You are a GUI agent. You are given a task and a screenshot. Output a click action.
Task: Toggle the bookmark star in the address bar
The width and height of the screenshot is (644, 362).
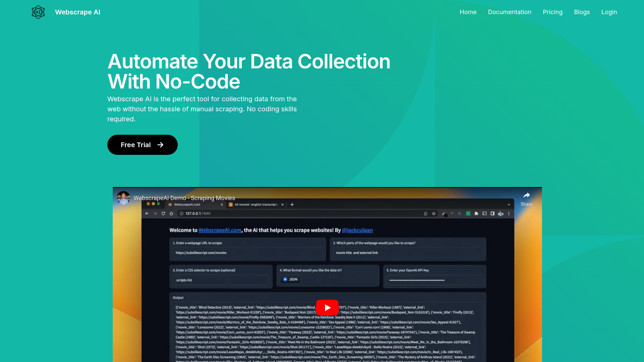pyautogui.click(x=434, y=214)
